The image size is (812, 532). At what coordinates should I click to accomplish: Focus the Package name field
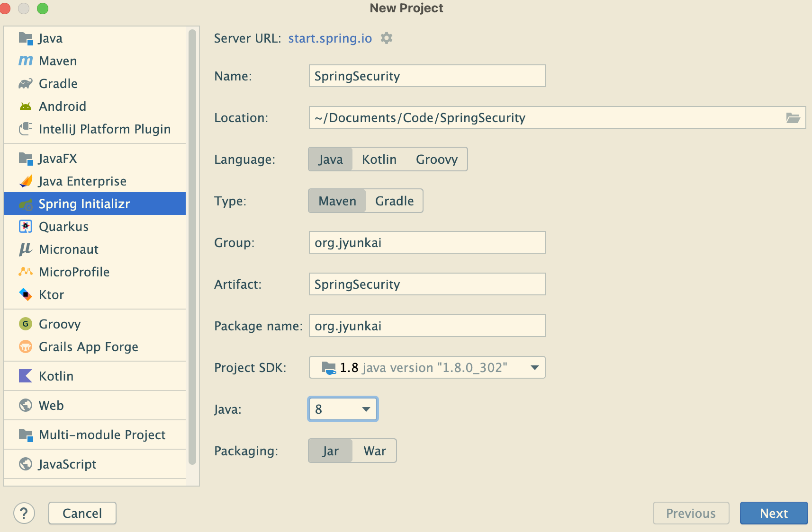pos(427,326)
